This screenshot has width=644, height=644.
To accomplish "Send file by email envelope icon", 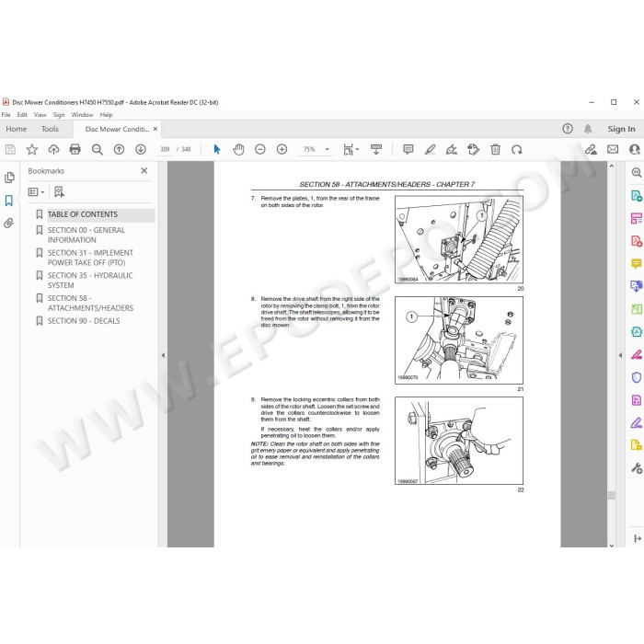I will [x=613, y=149].
